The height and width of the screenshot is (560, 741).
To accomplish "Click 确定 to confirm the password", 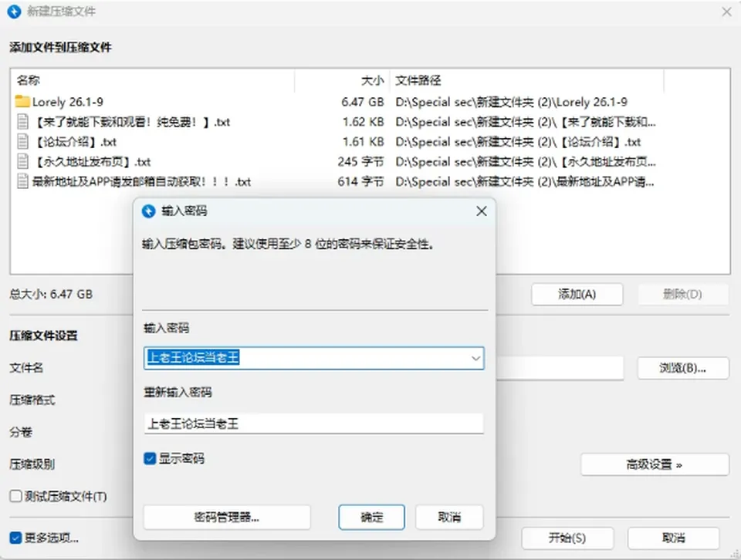I will (x=371, y=517).
